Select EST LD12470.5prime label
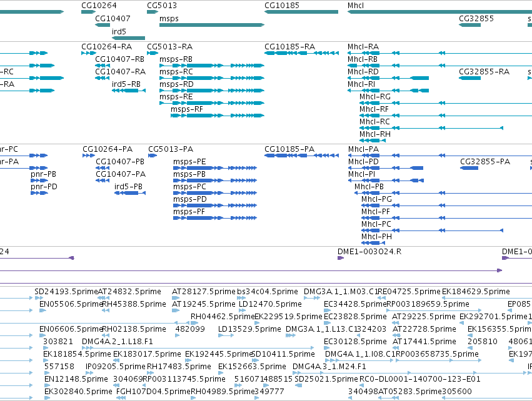This screenshot has height=401, width=532. tap(270, 304)
